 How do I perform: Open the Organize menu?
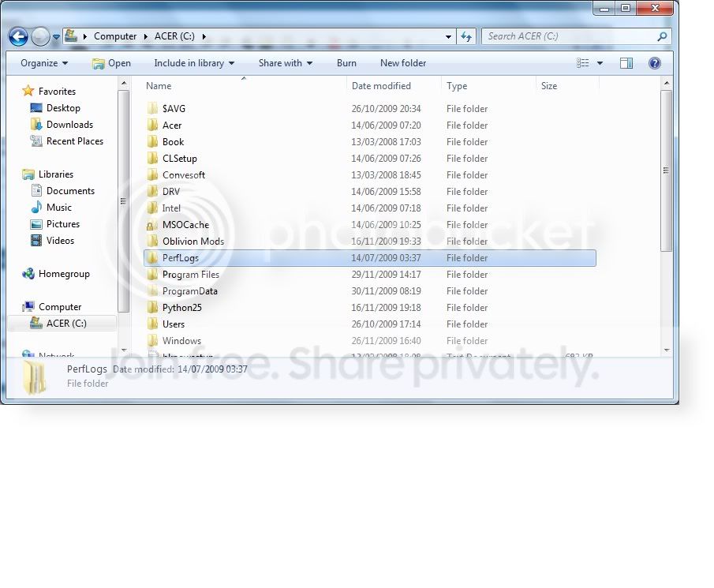[x=44, y=63]
